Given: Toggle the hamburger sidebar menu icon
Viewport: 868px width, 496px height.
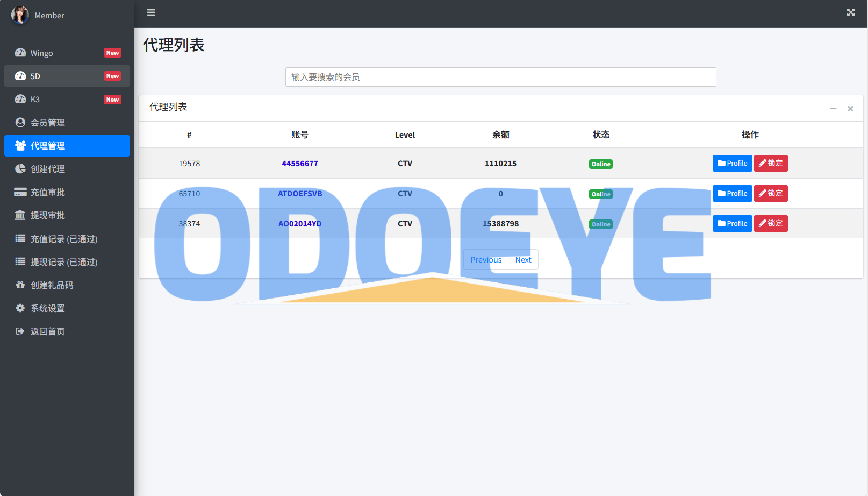Looking at the screenshot, I should click(151, 12).
